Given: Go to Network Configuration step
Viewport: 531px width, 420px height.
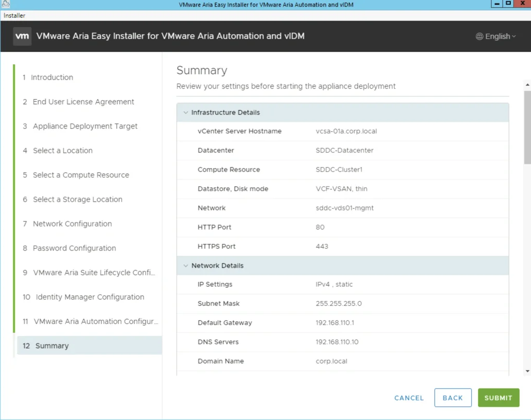Looking at the screenshot, I should coord(67,223).
